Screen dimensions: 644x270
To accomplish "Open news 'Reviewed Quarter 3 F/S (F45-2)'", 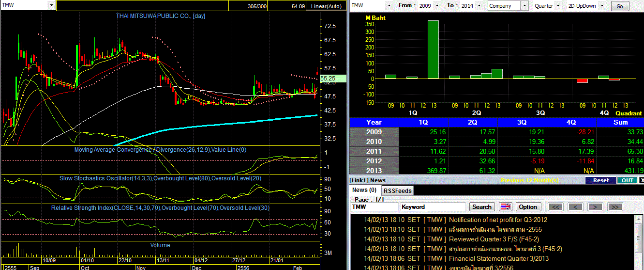I will pyautogui.click(x=494, y=239).
